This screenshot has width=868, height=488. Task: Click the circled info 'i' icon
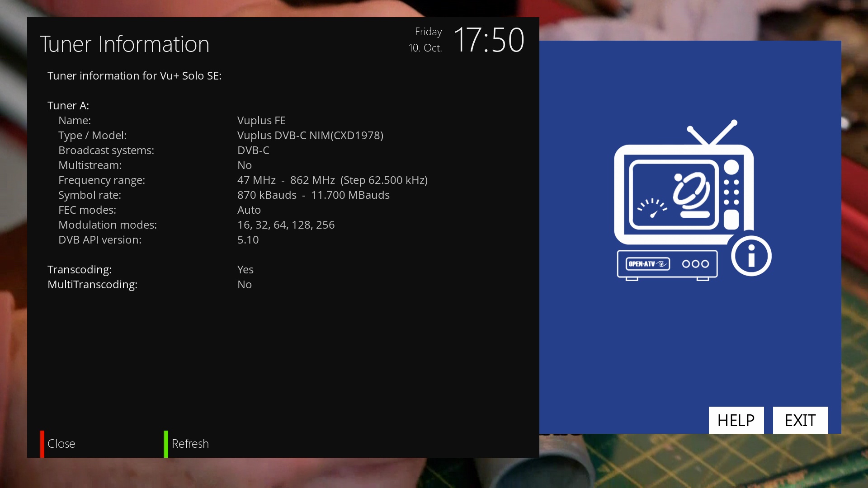751,256
